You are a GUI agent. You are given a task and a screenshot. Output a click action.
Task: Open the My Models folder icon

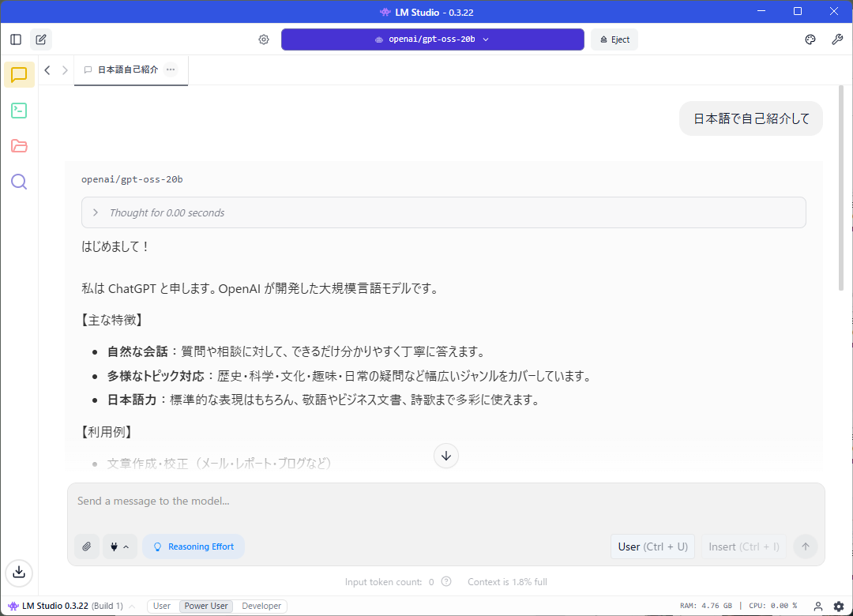19,146
